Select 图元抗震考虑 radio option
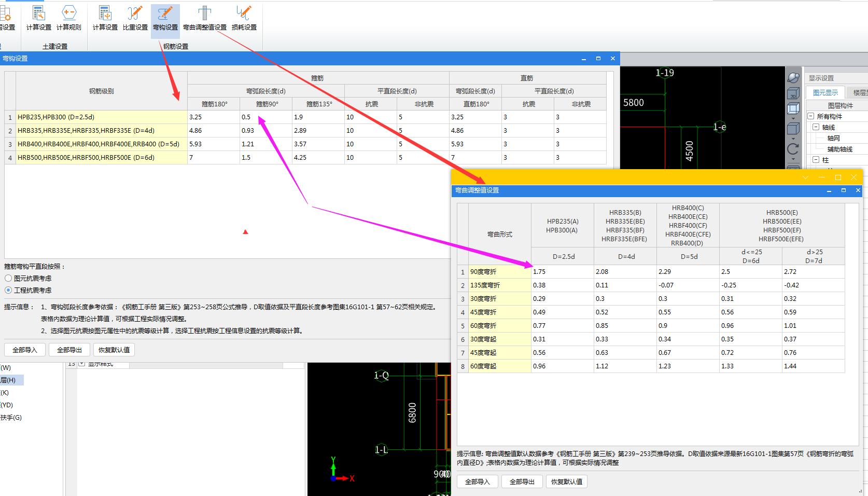 pyautogui.click(x=29, y=279)
